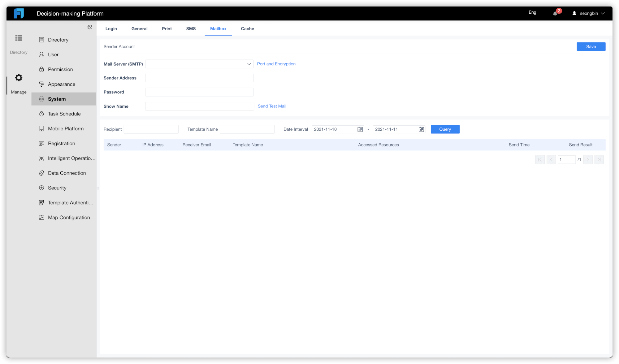Click the User person icon
The width and height of the screenshot is (619, 364).
point(41,54)
